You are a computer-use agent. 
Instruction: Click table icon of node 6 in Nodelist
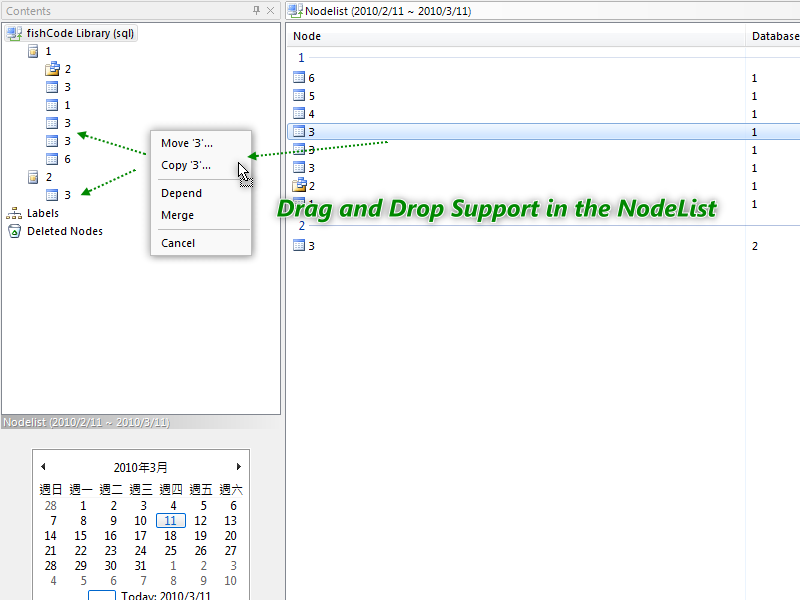coord(299,78)
